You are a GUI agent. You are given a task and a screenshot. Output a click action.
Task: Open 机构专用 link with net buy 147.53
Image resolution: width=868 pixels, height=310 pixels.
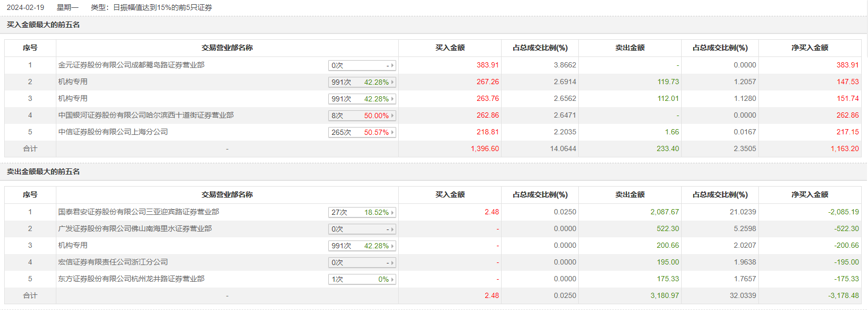coord(73,82)
